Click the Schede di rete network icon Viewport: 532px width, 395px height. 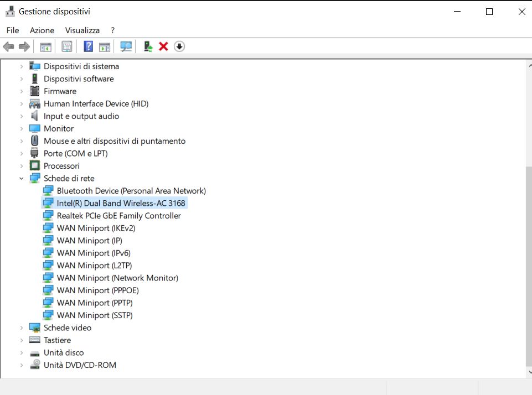[x=35, y=178]
